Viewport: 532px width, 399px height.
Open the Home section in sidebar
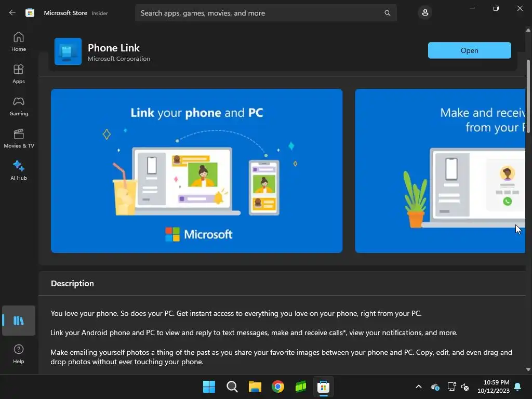tap(19, 42)
